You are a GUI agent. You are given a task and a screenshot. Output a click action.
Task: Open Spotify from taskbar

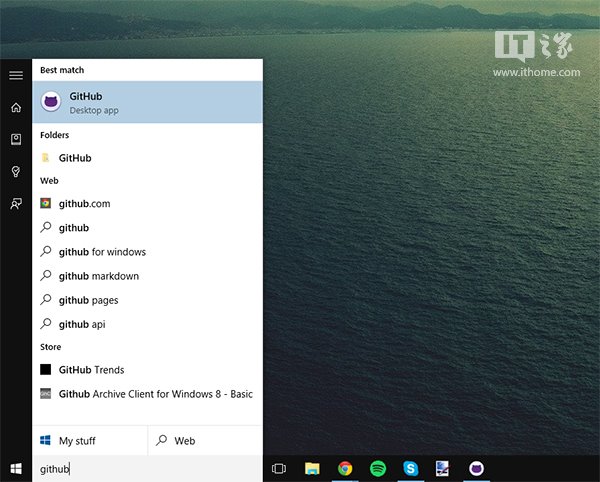pos(378,469)
